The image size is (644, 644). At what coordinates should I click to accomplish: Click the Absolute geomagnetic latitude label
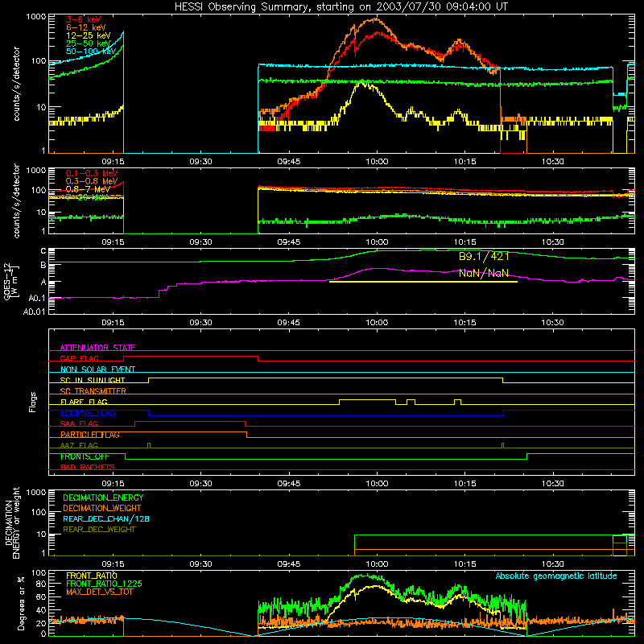(556, 576)
